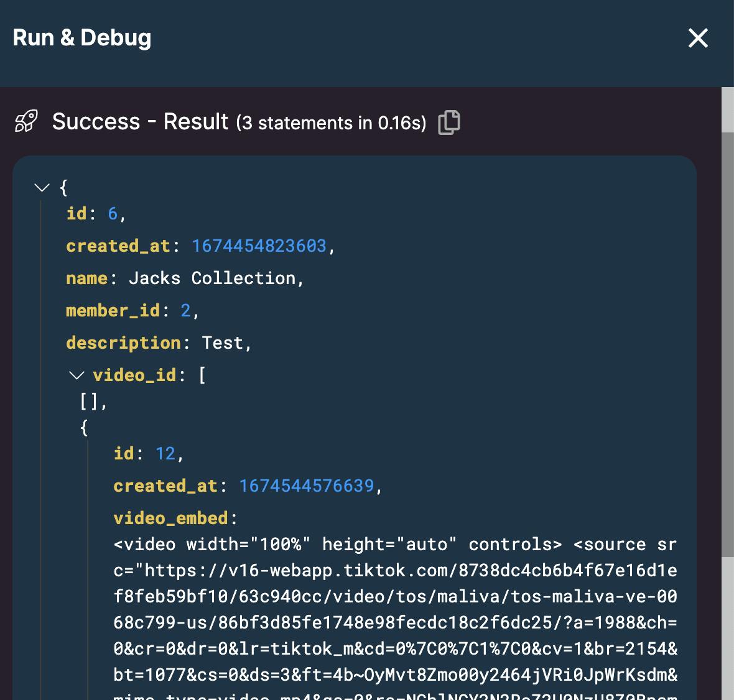Screen dimensions: 734x700
Task: Click the video_id key label
Action: [x=134, y=375]
